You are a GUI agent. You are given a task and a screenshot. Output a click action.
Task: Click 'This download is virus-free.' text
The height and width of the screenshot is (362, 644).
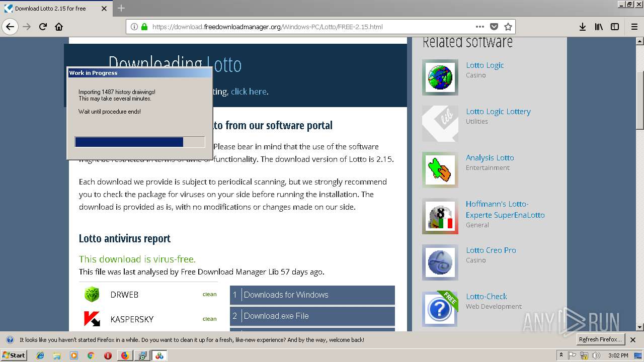tap(137, 259)
